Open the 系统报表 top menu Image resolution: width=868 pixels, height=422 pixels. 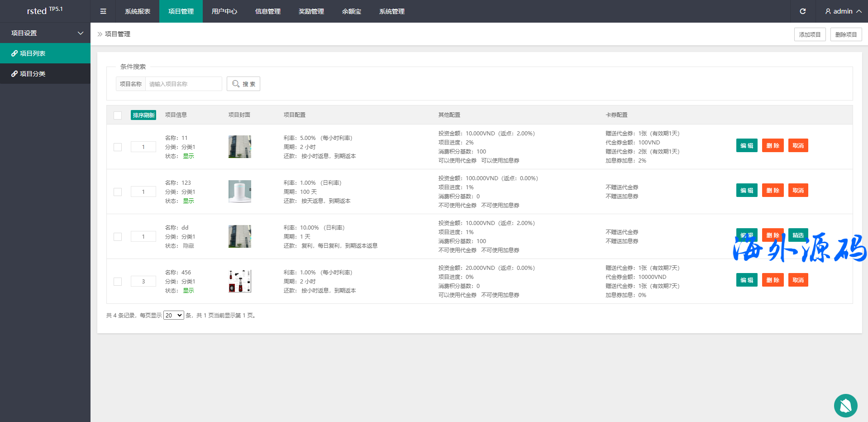tap(138, 11)
